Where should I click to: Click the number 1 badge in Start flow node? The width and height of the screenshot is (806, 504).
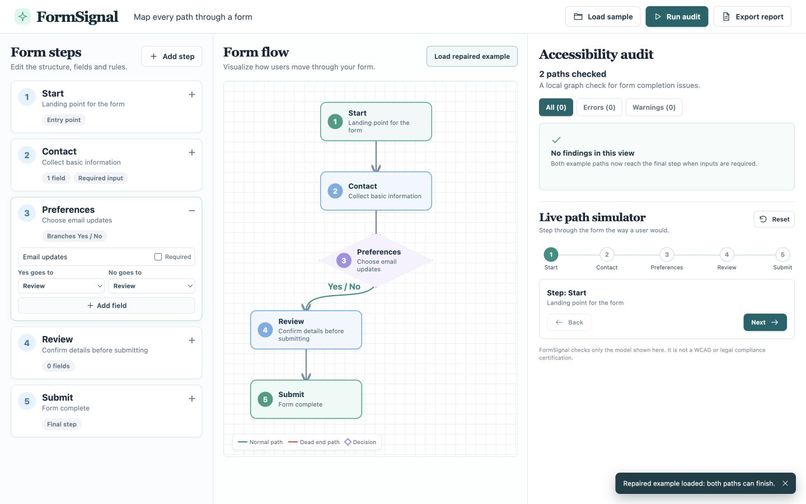(x=335, y=121)
